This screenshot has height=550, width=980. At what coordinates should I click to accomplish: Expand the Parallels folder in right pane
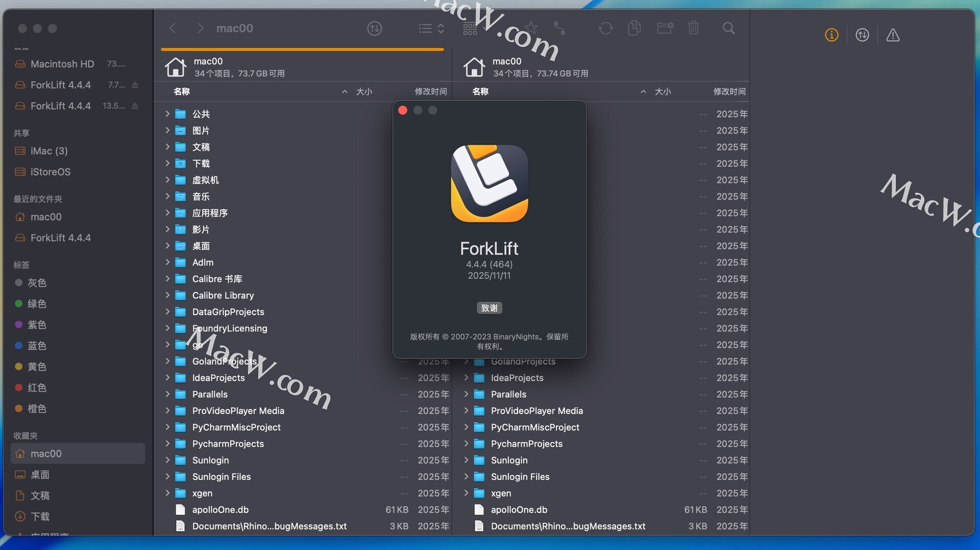466,394
